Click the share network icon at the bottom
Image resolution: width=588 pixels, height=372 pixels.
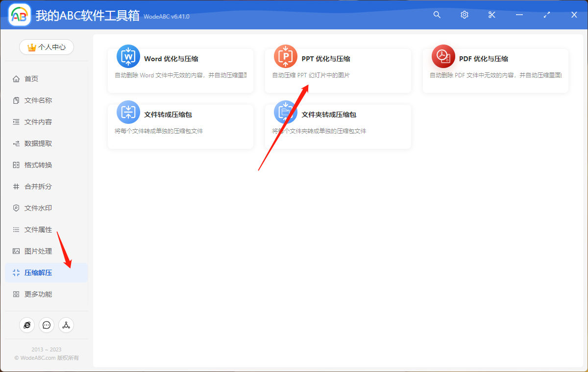pyautogui.click(x=66, y=325)
